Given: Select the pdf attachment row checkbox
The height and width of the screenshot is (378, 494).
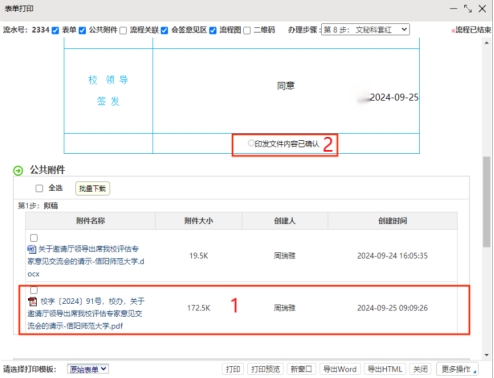Looking at the screenshot, I should click(34, 289).
